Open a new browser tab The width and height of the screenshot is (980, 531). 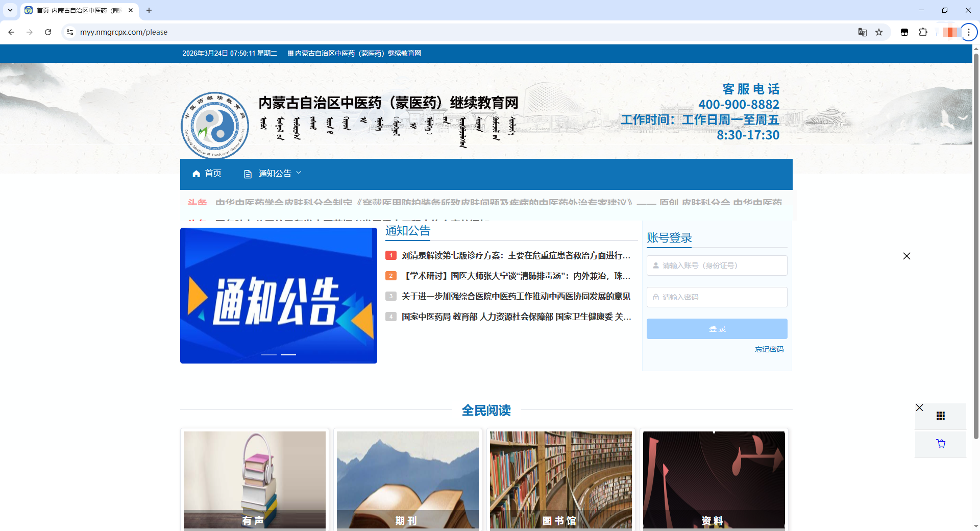(149, 10)
